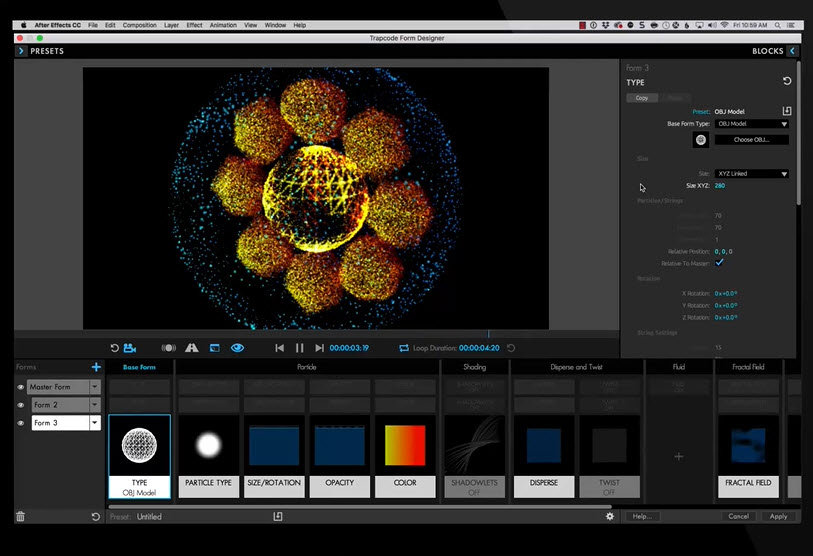Select the Type OBJ Model block
Screen dimensions: 813x556
[139, 456]
